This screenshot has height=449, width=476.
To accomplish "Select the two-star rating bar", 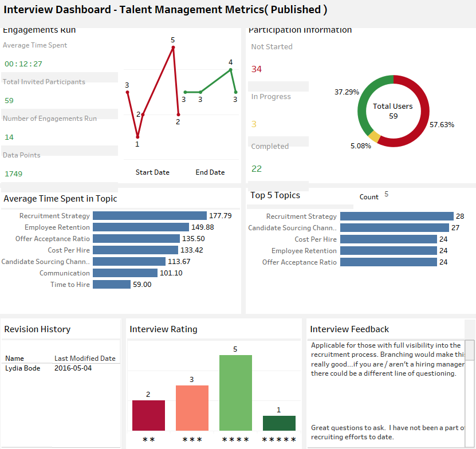I will [x=149, y=415].
